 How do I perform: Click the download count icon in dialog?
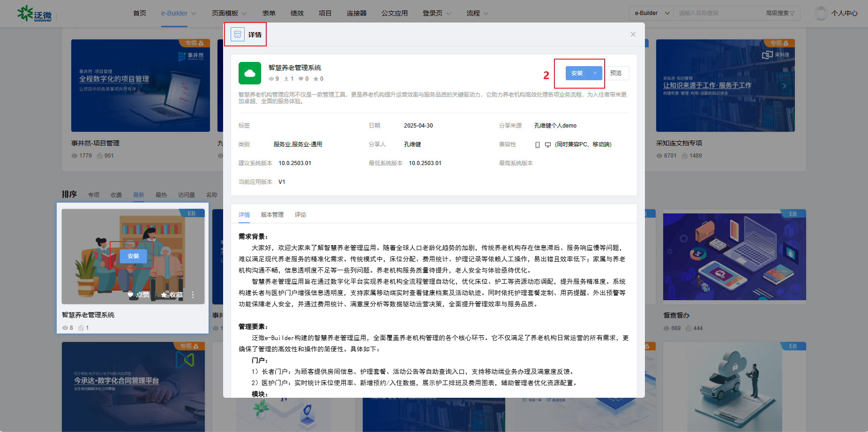click(x=286, y=79)
